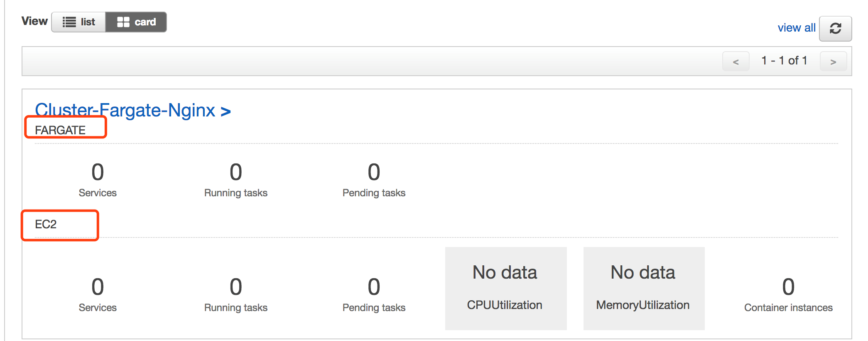Click EC2 Running tasks count
This screenshot has height=341, width=868.
click(236, 287)
